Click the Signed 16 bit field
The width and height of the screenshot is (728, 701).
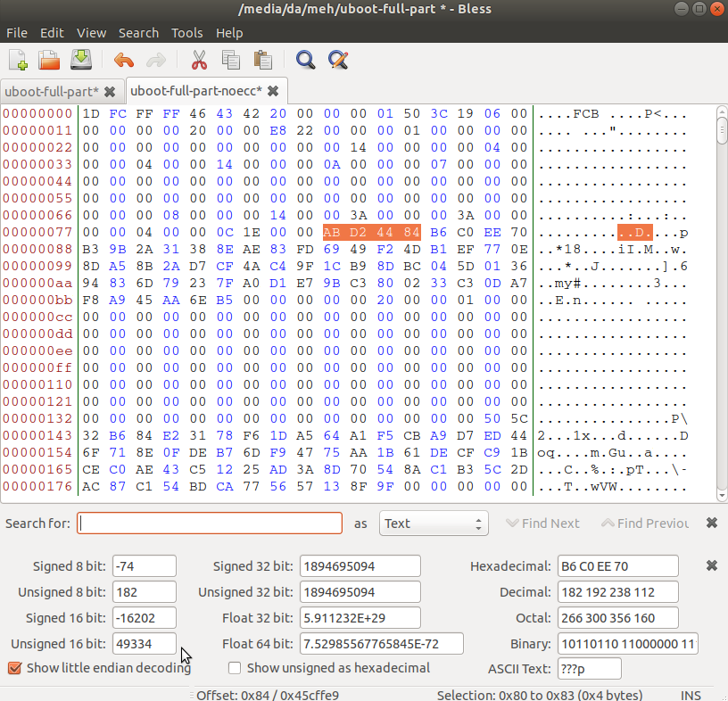[145, 618]
